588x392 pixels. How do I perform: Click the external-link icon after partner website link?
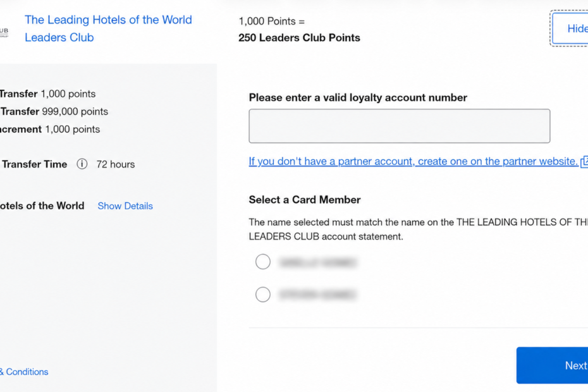pyautogui.click(x=584, y=161)
